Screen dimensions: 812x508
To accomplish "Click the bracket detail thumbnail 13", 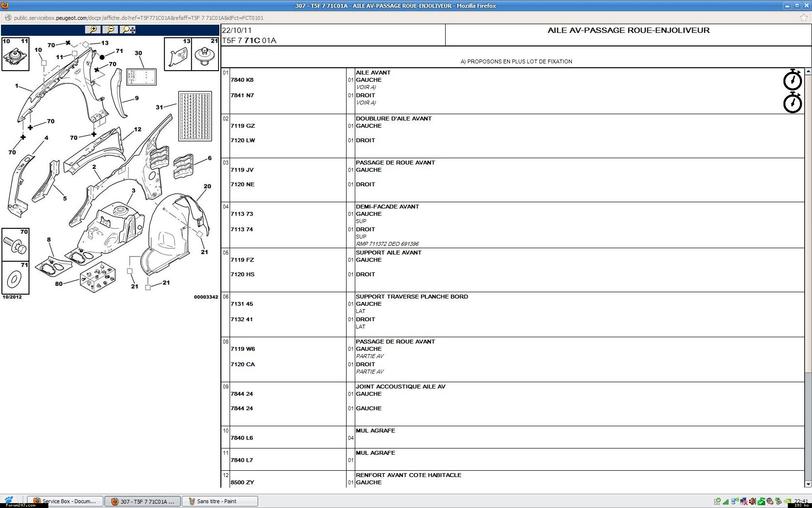I will coord(178,54).
